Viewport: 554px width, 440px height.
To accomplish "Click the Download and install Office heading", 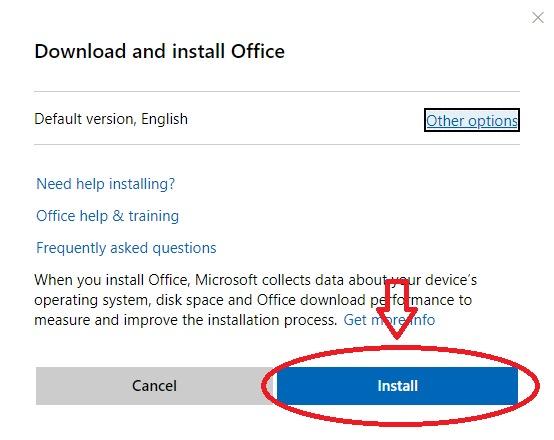I will [159, 51].
